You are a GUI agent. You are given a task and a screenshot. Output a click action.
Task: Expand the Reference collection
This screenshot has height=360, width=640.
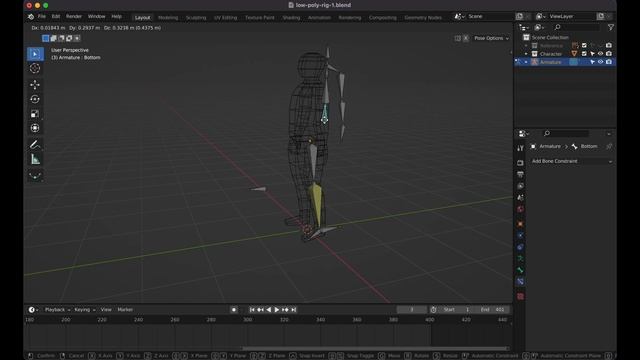pyautogui.click(x=526, y=45)
